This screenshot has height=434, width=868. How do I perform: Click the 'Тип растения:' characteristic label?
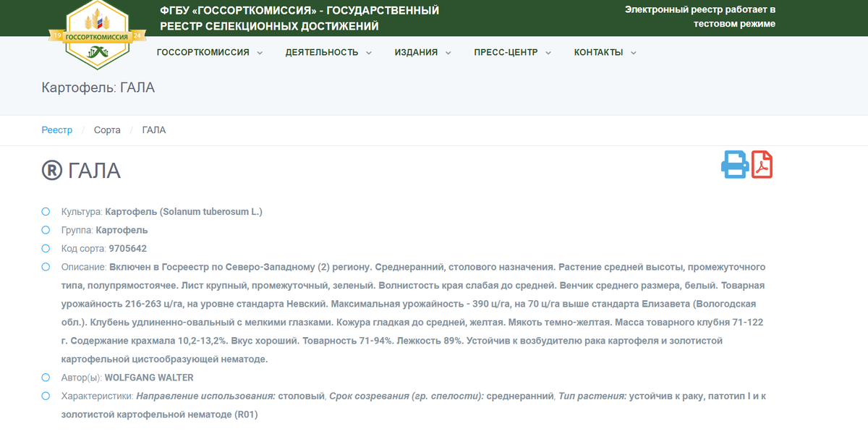pos(592,396)
